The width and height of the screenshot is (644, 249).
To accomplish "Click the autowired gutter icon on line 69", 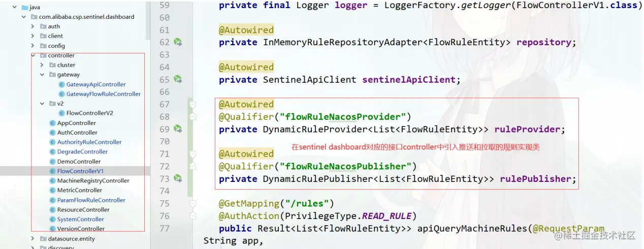I will (x=178, y=129).
